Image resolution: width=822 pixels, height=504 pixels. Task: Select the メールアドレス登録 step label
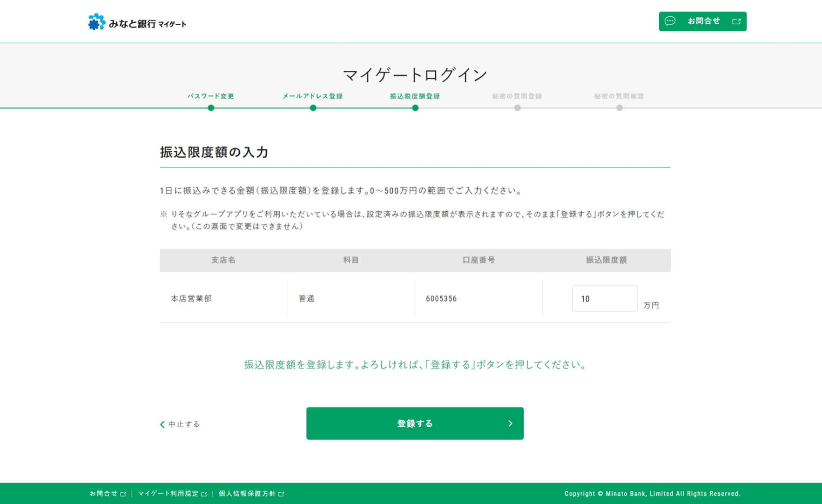(313, 96)
